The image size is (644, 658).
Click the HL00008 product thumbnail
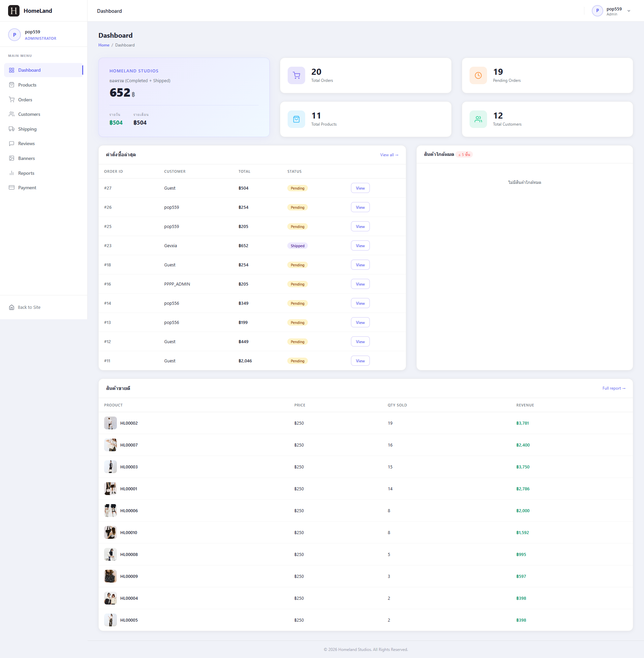pos(110,555)
